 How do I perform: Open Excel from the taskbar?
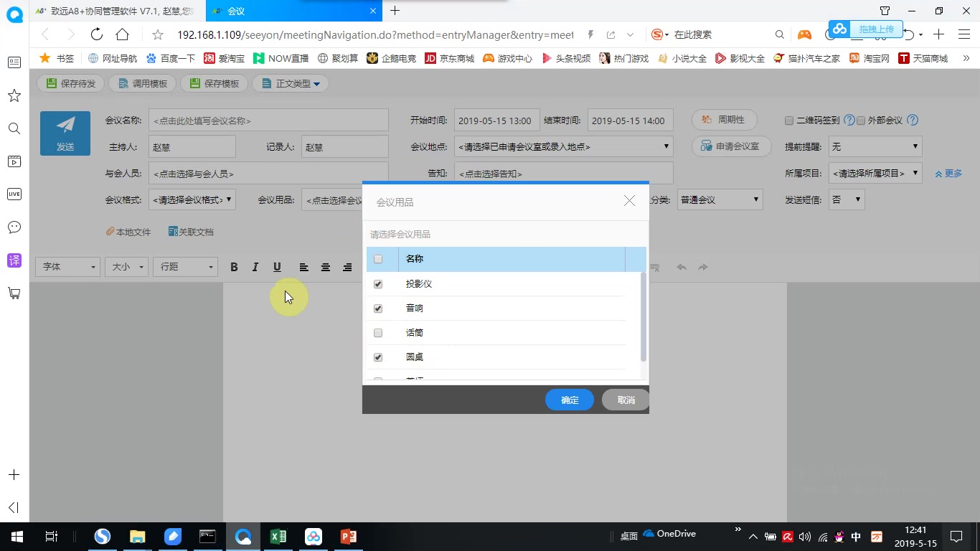pos(278,537)
